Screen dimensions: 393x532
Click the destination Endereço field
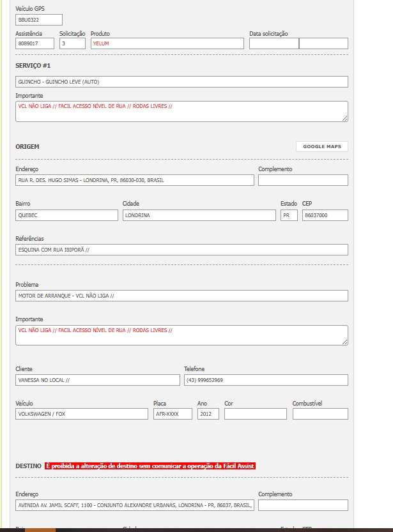click(x=134, y=505)
